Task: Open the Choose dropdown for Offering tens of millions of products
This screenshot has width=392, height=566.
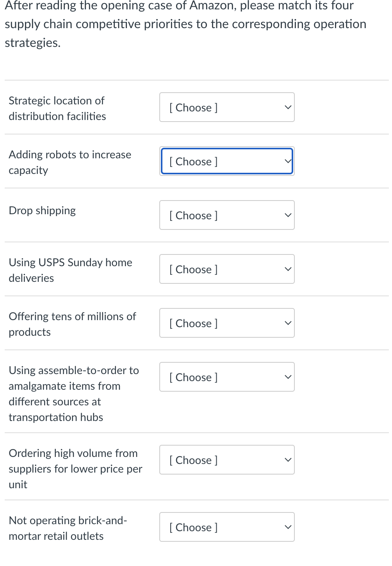Action: pos(226,323)
